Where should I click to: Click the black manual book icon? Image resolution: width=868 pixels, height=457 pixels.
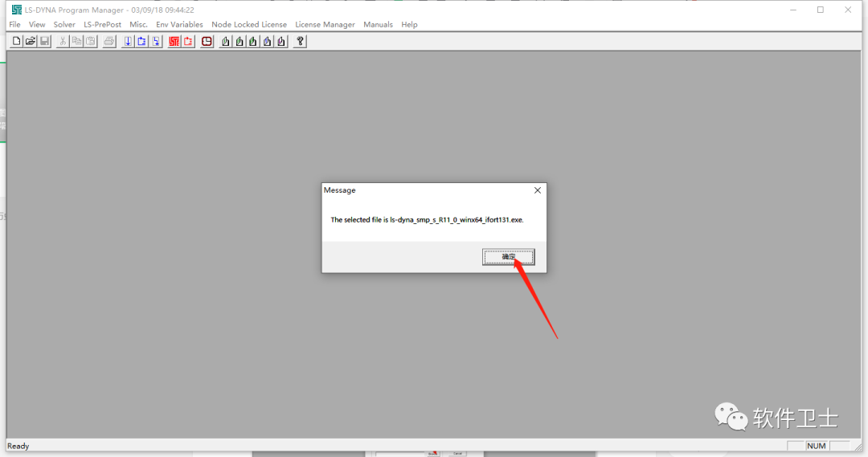click(x=225, y=41)
